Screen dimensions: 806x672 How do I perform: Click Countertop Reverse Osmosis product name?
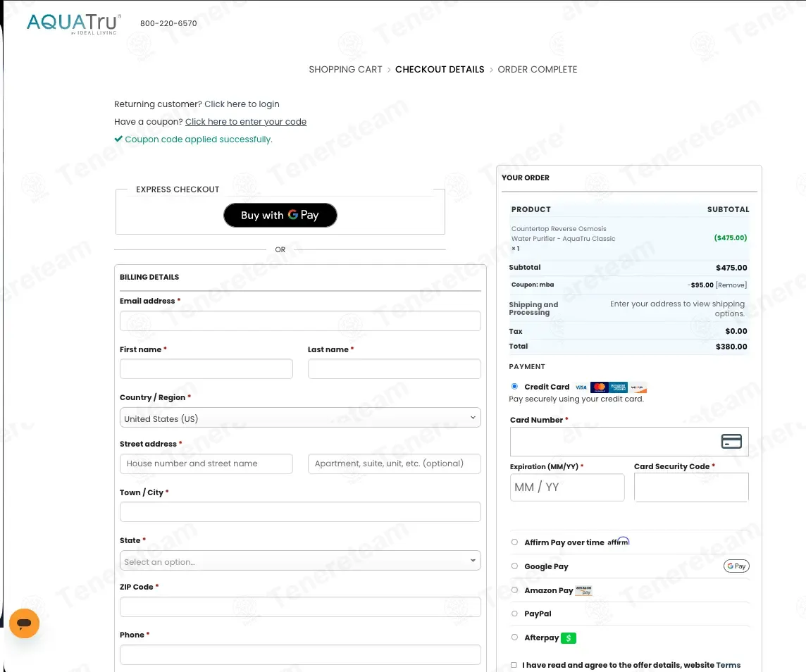tap(563, 234)
